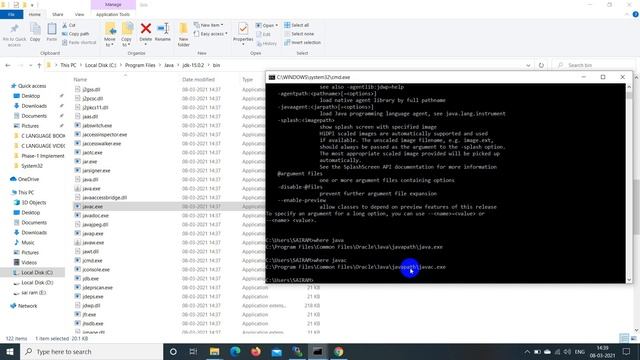Select Videos under This PC

pos(29,262)
